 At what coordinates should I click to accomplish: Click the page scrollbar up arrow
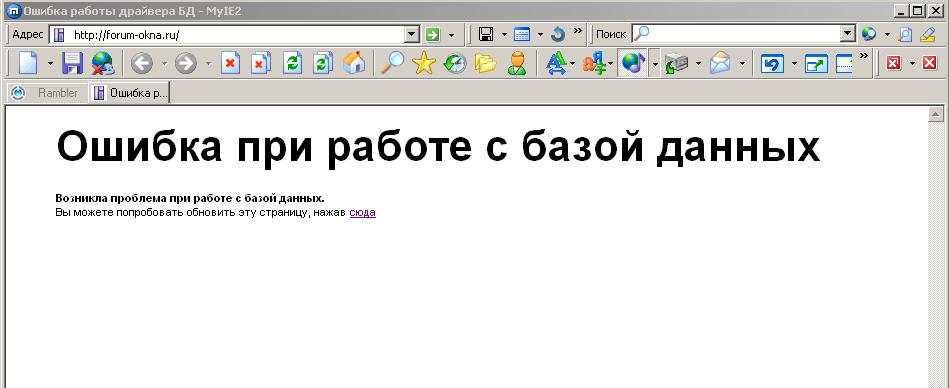point(936,114)
